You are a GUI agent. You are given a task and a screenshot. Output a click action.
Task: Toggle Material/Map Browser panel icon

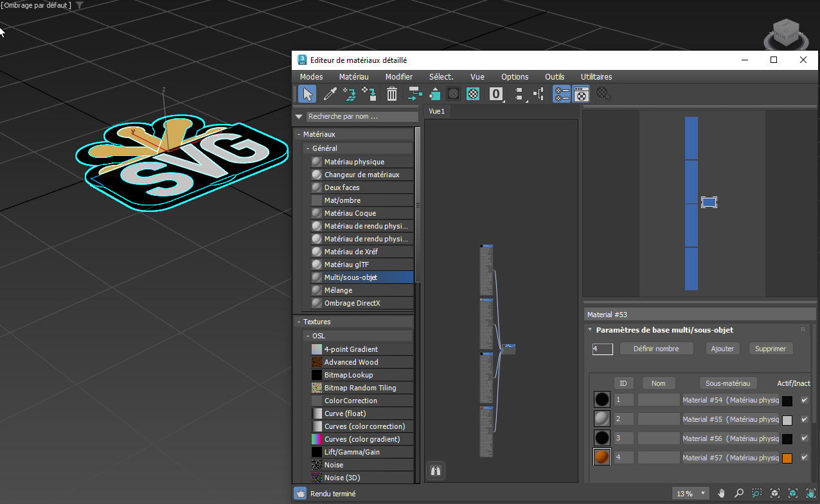point(562,94)
